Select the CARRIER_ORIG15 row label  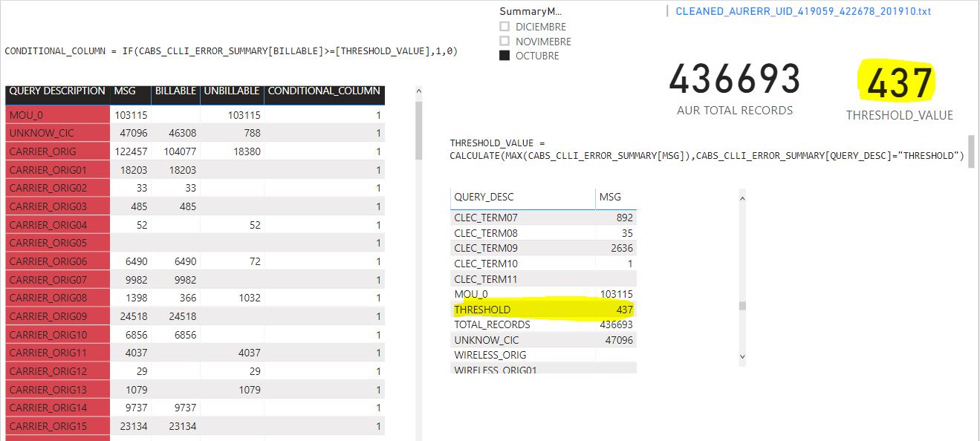click(x=48, y=425)
